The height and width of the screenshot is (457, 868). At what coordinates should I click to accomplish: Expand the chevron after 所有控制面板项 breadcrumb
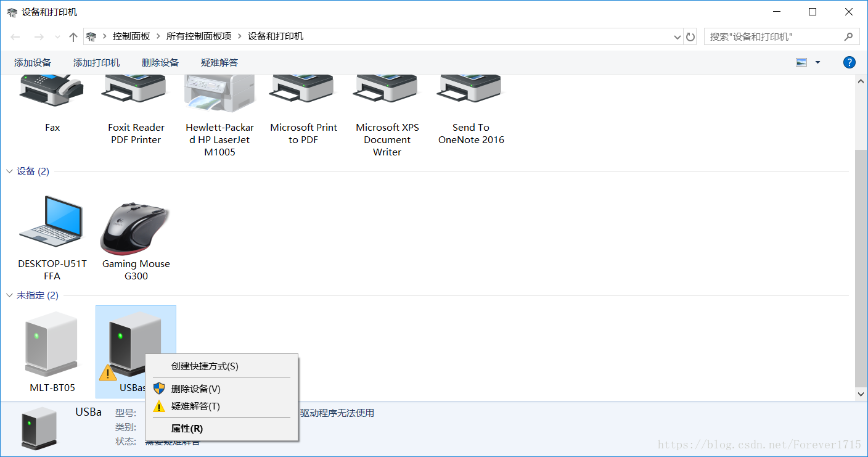click(240, 36)
